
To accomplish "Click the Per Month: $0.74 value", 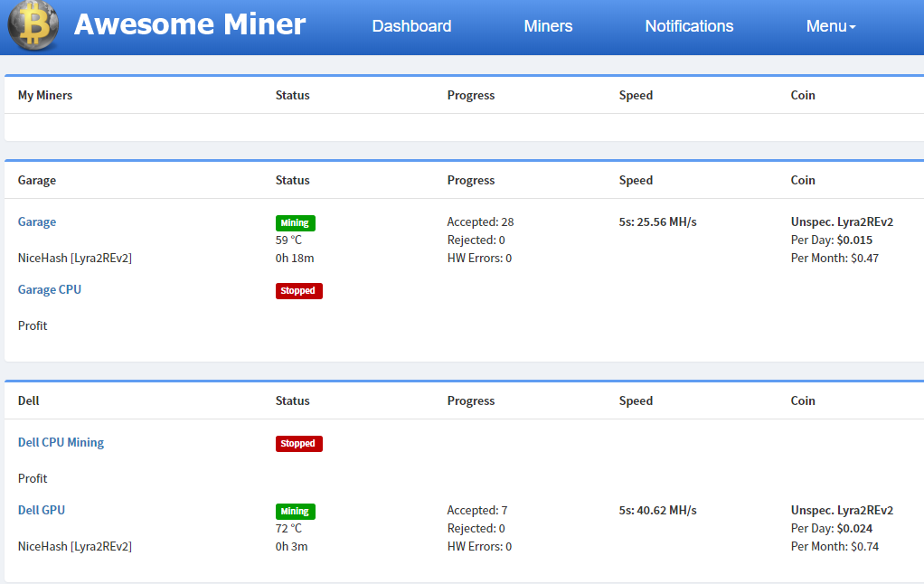I will 834,546.
